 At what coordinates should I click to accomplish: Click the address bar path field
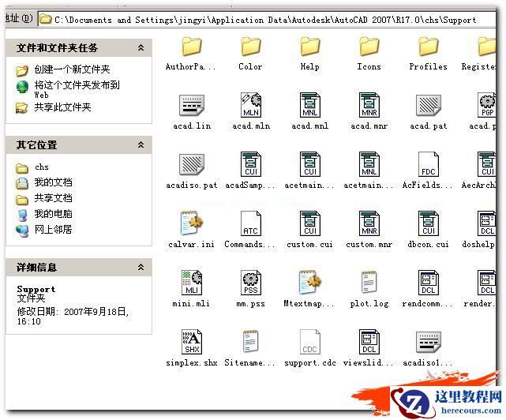[267, 20]
